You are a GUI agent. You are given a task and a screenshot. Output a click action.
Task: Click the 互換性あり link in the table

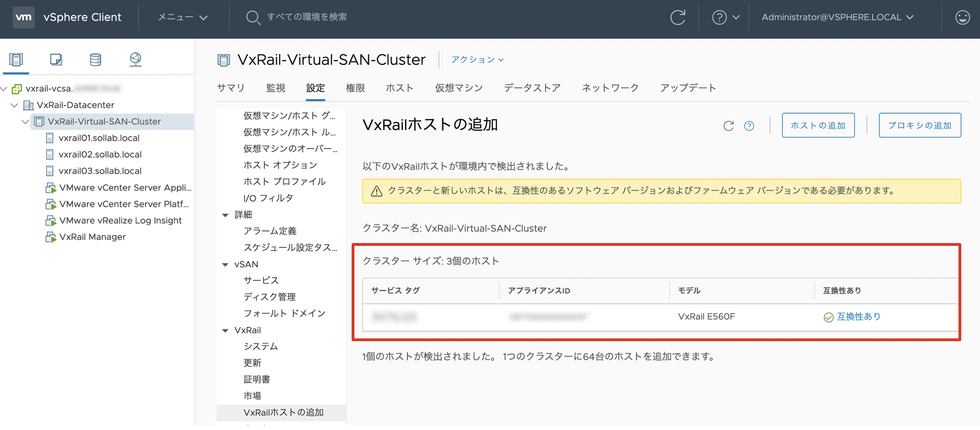click(x=858, y=317)
